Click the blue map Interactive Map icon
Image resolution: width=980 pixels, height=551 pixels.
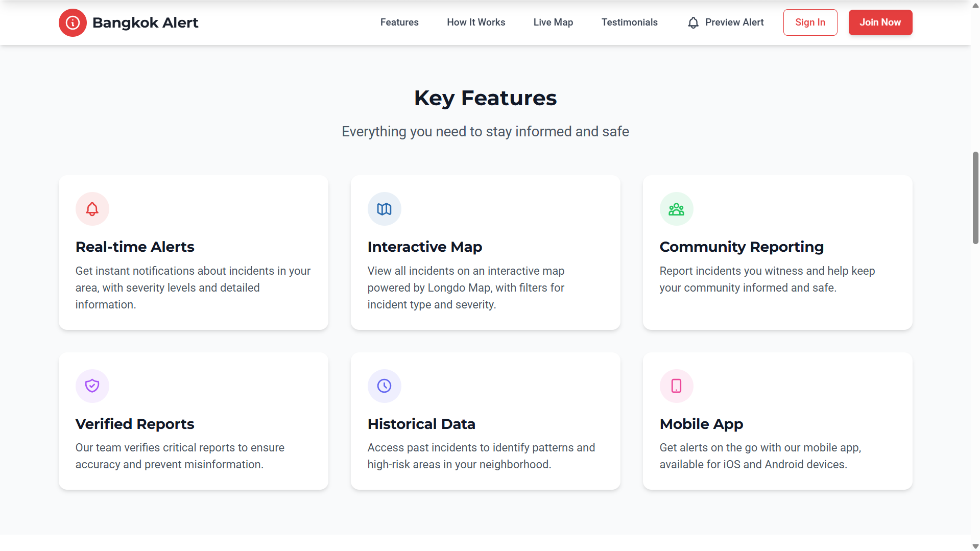point(384,209)
